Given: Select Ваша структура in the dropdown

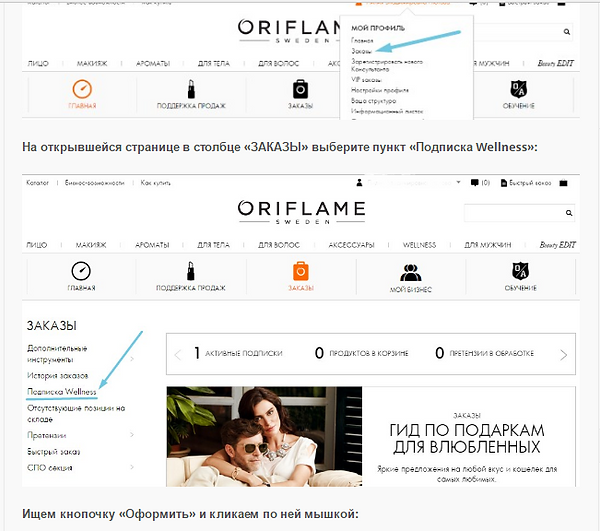Looking at the screenshot, I should 373,101.
